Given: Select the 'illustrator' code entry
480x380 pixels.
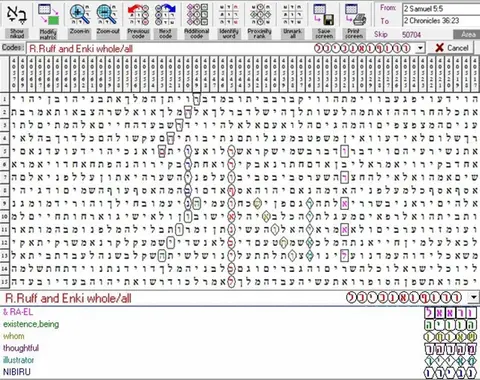Looking at the screenshot, I should point(19,360).
